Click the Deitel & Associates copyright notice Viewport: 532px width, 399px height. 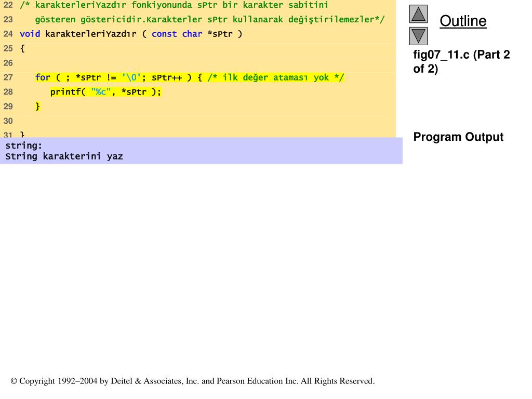click(x=192, y=381)
